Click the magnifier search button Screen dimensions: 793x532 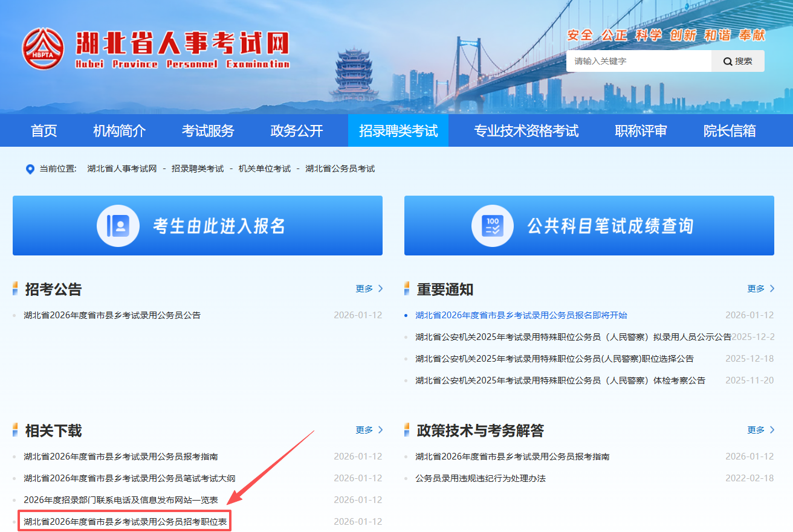click(738, 61)
